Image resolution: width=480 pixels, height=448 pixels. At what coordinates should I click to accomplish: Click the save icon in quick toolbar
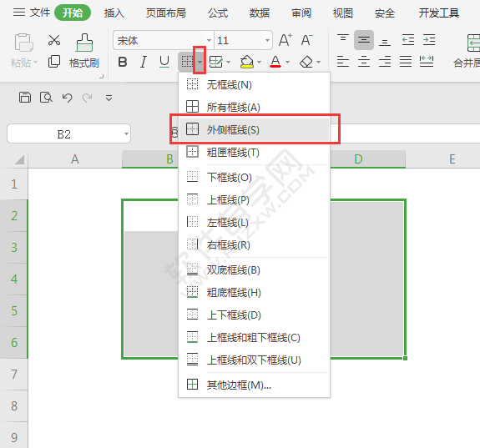pos(25,98)
